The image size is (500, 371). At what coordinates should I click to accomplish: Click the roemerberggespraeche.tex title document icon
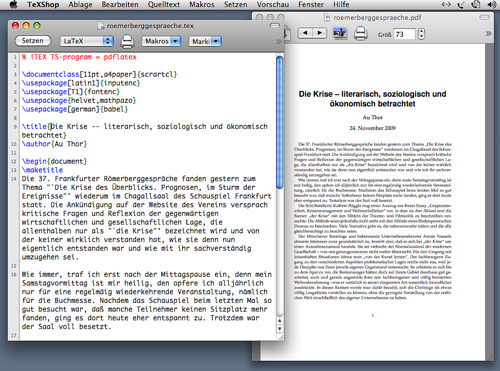[101, 26]
